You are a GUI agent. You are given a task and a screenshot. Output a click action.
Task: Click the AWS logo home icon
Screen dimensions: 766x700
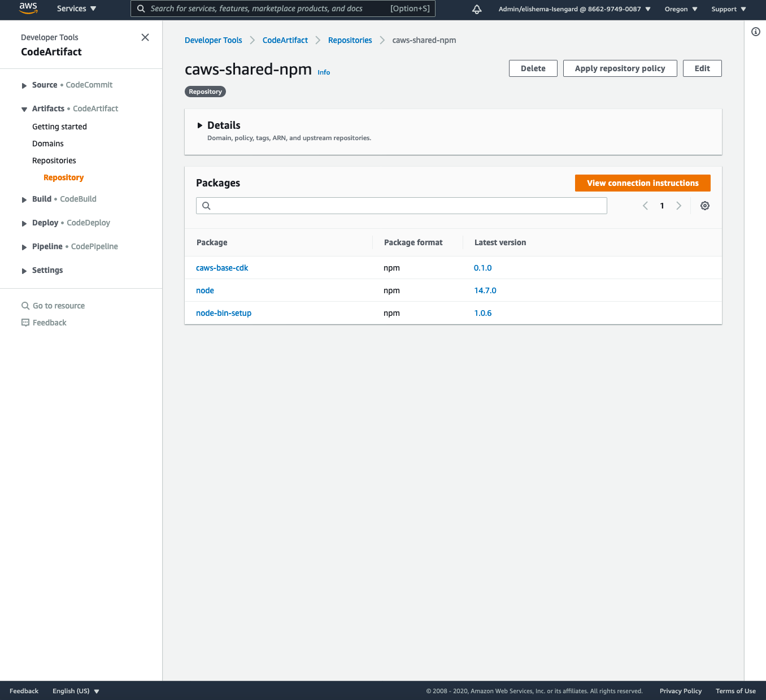[28, 8]
